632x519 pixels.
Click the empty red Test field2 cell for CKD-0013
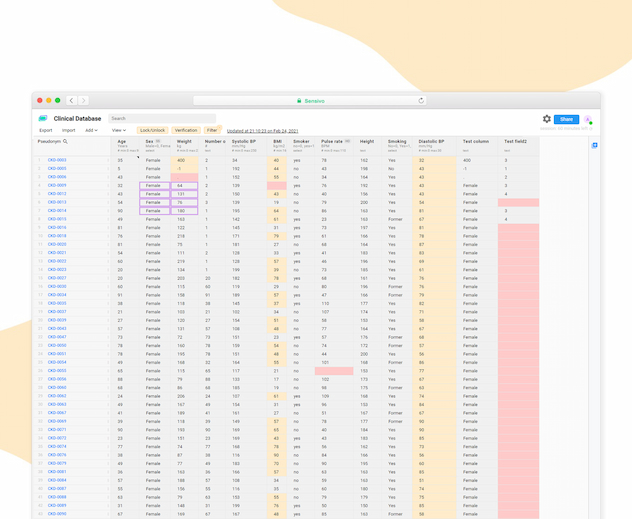click(x=518, y=202)
